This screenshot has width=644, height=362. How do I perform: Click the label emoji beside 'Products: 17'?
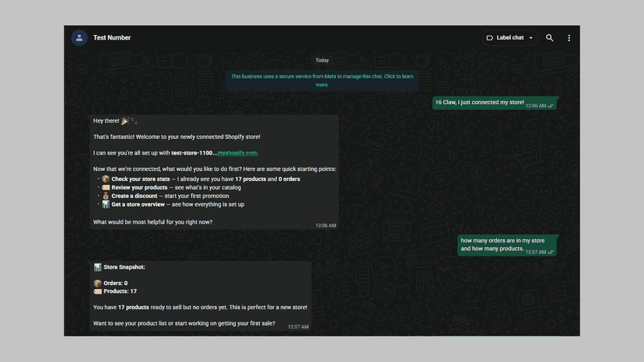(x=97, y=291)
